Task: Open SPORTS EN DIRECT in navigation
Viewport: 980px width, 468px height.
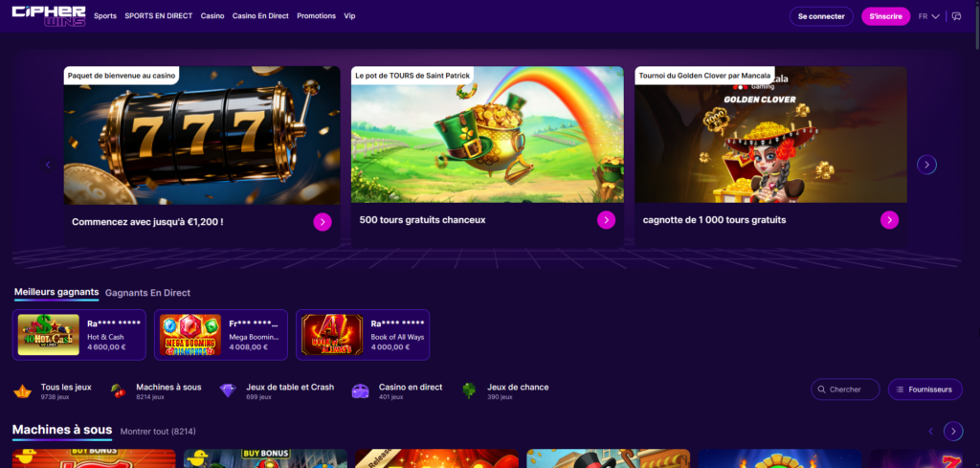Action: (158, 16)
